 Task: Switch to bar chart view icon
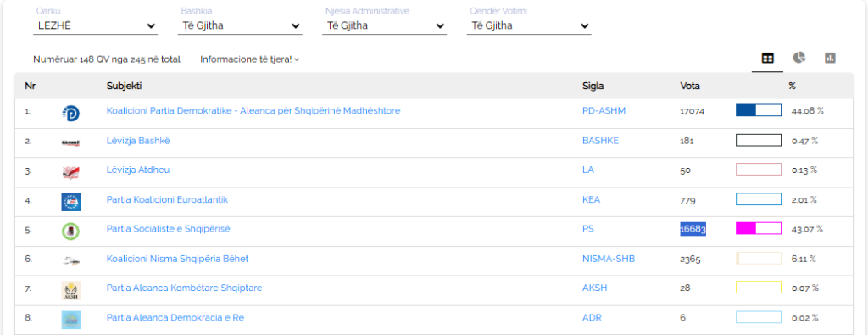tap(830, 59)
